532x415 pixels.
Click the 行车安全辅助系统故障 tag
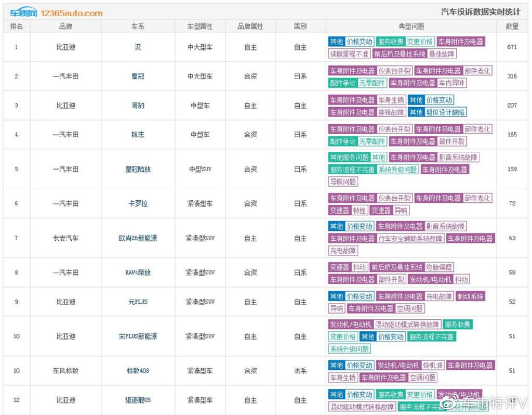click(410, 238)
